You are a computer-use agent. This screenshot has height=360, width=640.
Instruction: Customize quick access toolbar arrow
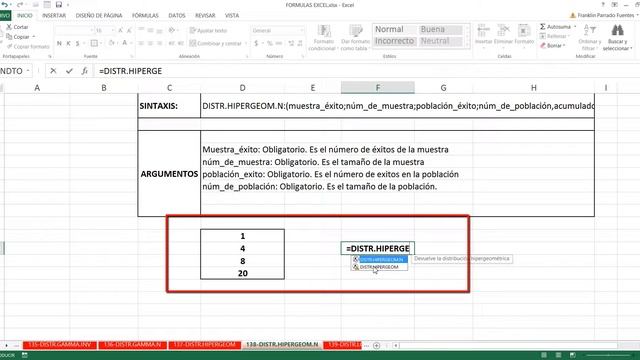tap(68, 5)
